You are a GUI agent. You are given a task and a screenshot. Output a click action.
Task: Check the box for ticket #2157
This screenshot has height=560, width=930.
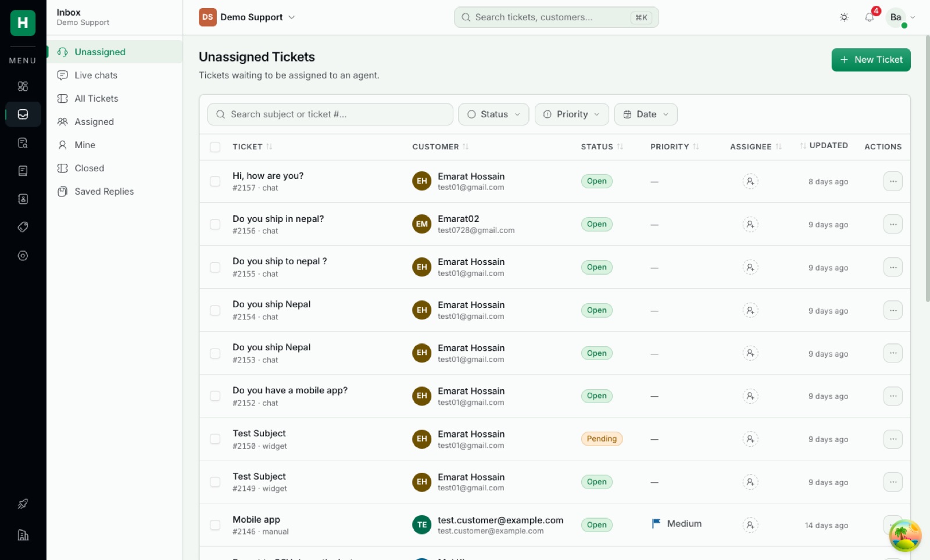pyautogui.click(x=215, y=181)
